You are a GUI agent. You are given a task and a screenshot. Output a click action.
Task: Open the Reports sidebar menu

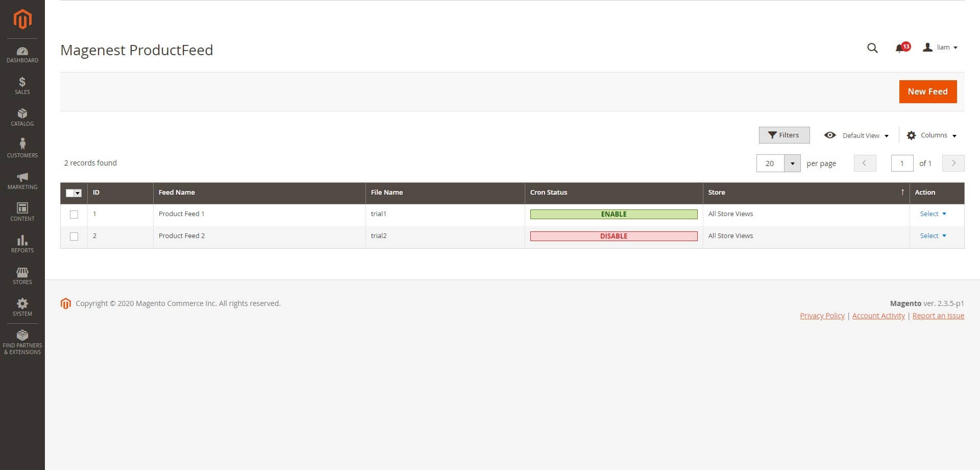(x=22, y=244)
